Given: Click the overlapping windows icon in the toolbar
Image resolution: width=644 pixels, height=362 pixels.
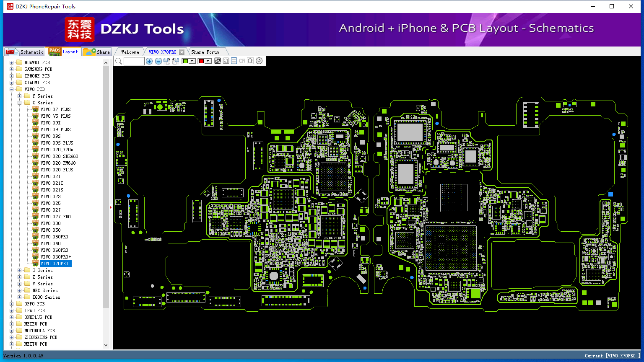Looking at the screenshot, I should point(218,61).
